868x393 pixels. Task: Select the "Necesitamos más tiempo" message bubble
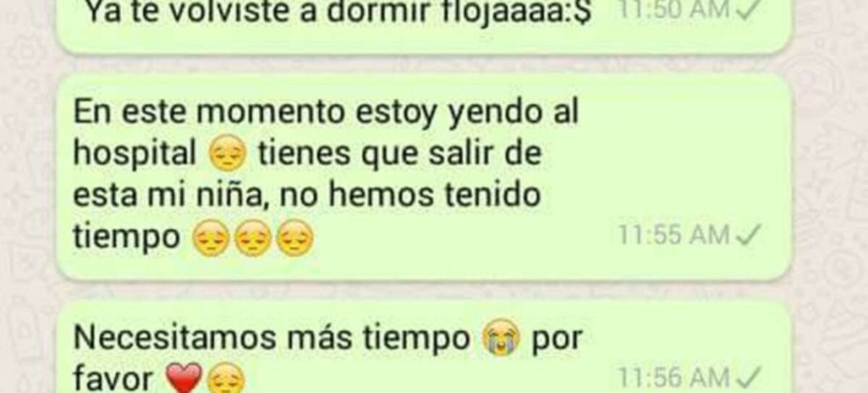(423, 347)
